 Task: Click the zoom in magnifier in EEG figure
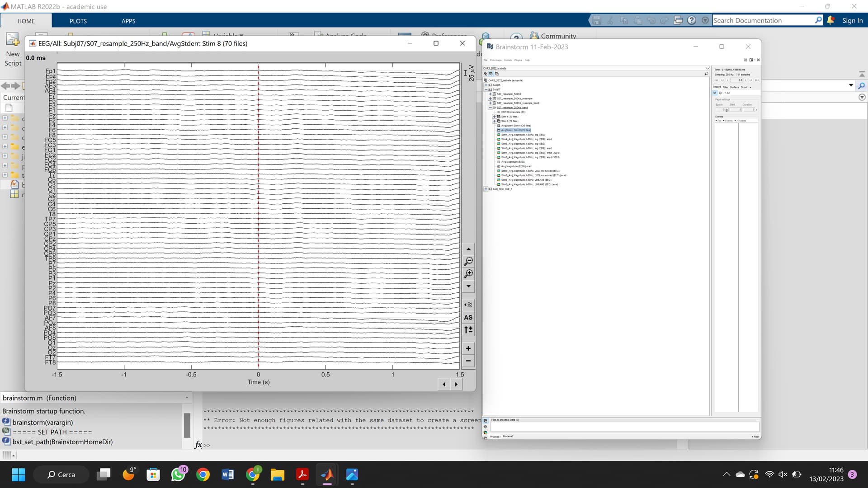[x=468, y=273]
